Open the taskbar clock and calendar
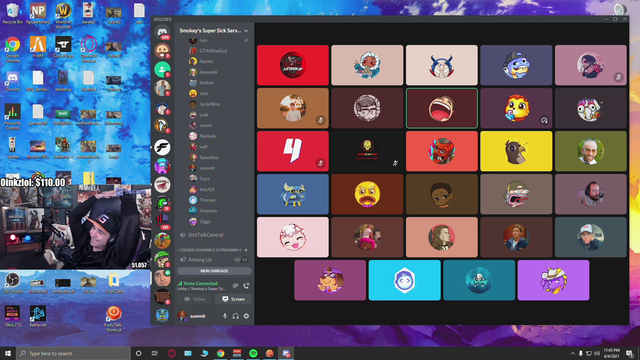 611,353
